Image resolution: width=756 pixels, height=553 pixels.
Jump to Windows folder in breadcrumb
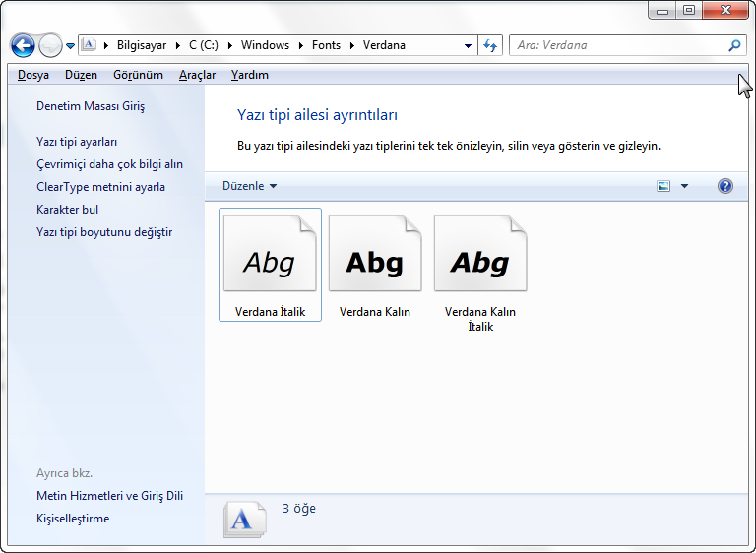point(265,45)
